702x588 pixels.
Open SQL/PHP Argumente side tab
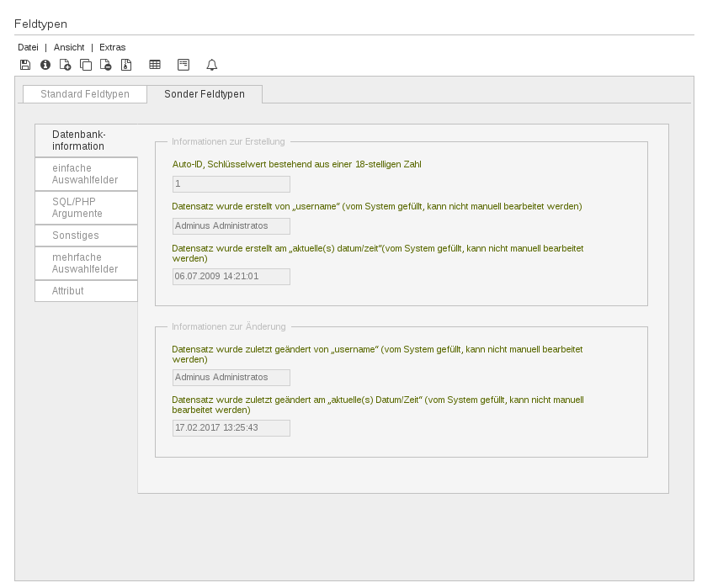(86, 208)
